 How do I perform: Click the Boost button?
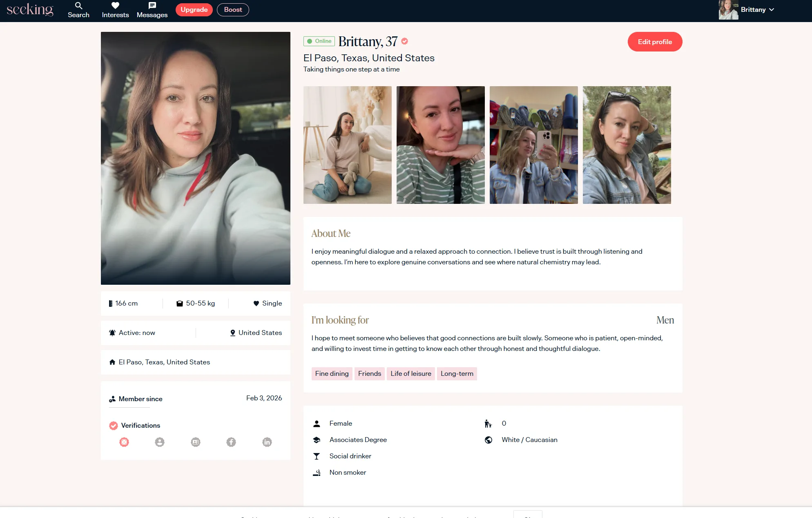tap(233, 10)
